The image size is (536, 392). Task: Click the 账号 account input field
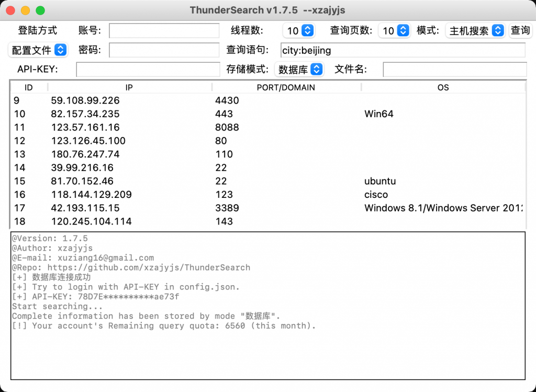coord(163,31)
